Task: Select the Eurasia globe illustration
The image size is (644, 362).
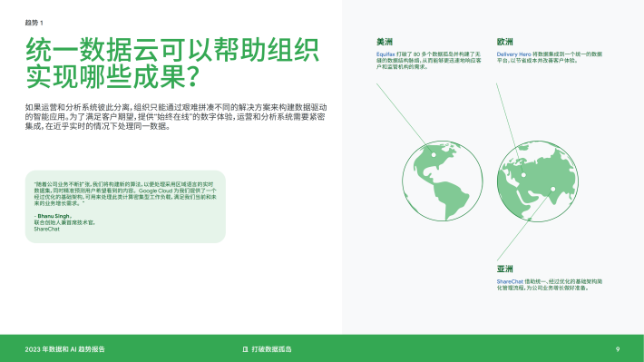Action: [x=538, y=181]
